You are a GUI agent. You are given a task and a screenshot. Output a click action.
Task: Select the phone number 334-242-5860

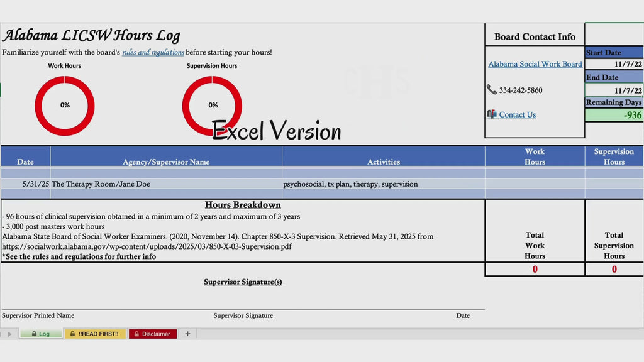[520, 90]
